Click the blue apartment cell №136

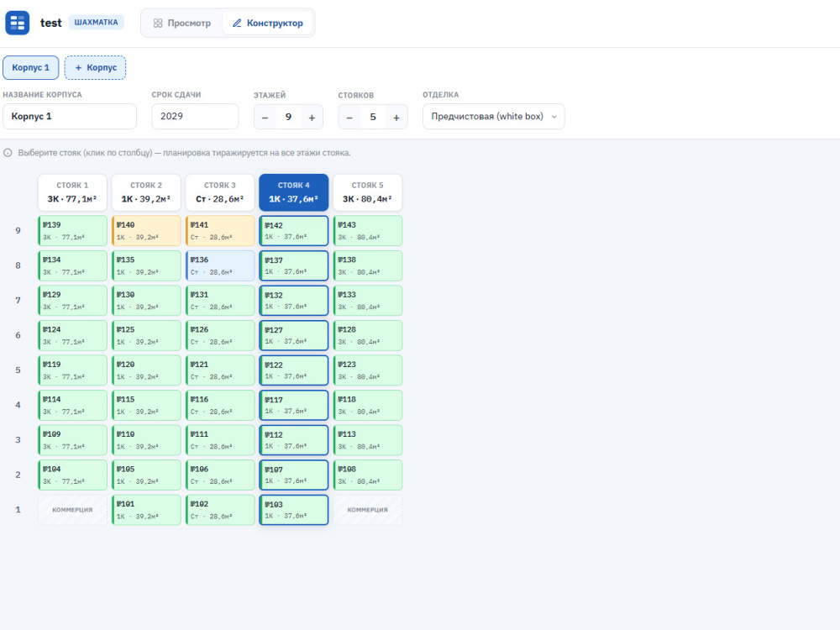click(x=220, y=265)
